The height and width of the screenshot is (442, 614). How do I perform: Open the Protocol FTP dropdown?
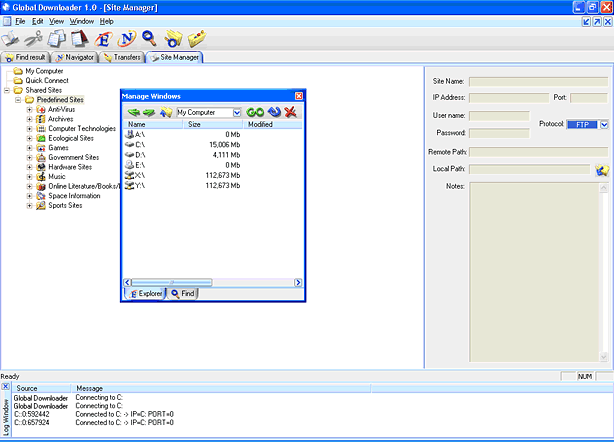[x=604, y=124]
